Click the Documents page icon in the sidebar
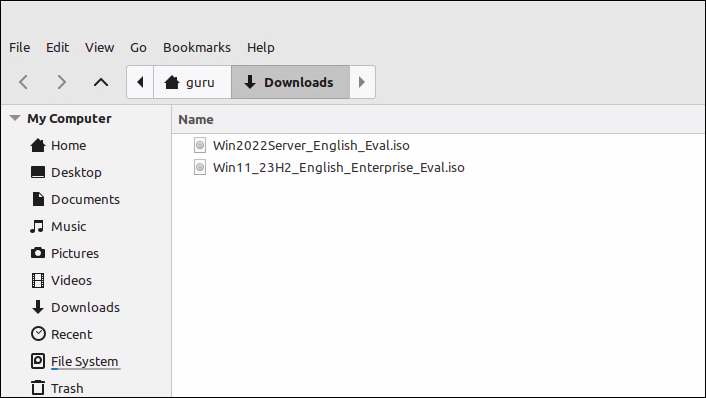 coord(38,199)
